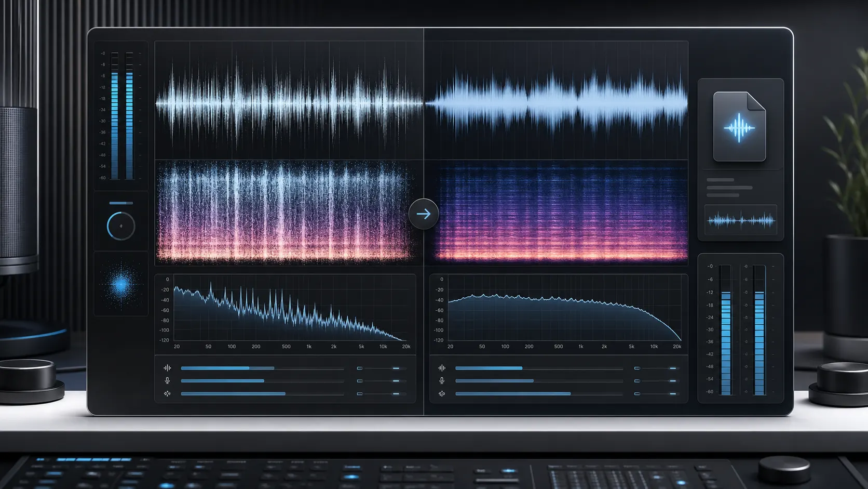The width and height of the screenshot is (868, 489).
Task: Click the right output level meter on right side
Action: (759, 329)
